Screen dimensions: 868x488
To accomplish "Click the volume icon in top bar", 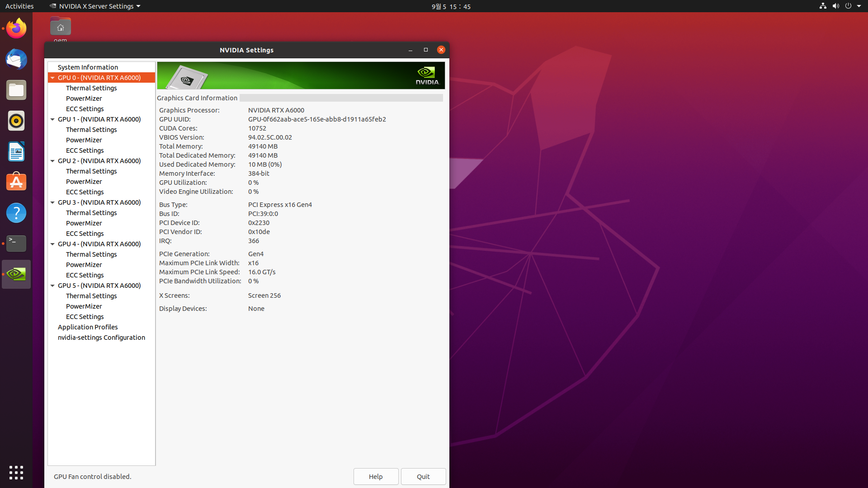I will [x=835, y=6].
